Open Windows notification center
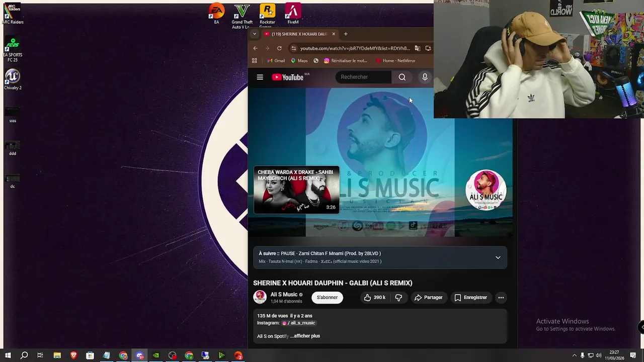This screenshot has height=362, width=644. pyautogui.click(x=633, y=355)
